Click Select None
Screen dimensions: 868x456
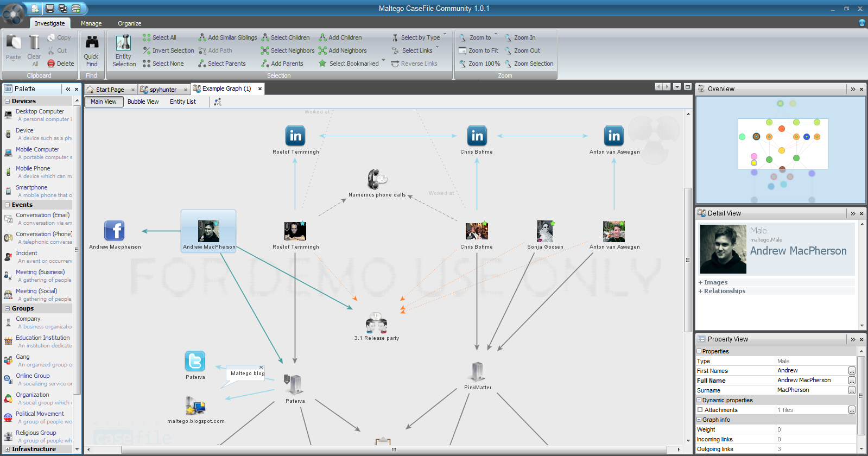[x=163, y=64]
